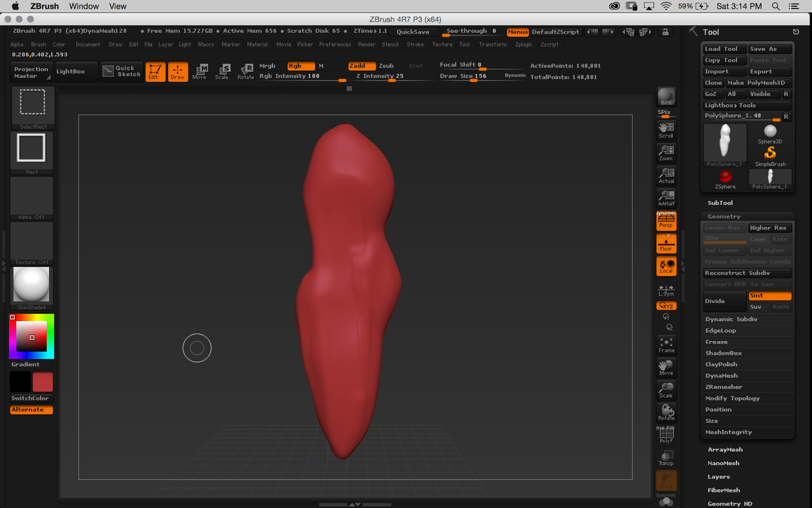Expand the Layers section

tap(719, 477)
